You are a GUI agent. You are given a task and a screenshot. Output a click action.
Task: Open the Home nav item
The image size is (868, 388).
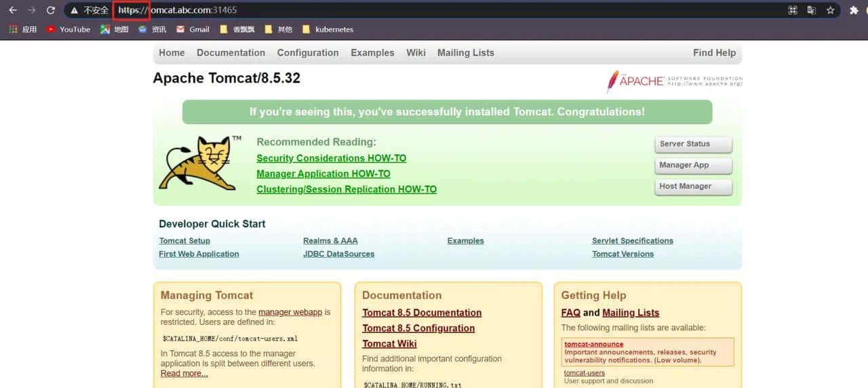pyautogui.click(x=172, y=53)
